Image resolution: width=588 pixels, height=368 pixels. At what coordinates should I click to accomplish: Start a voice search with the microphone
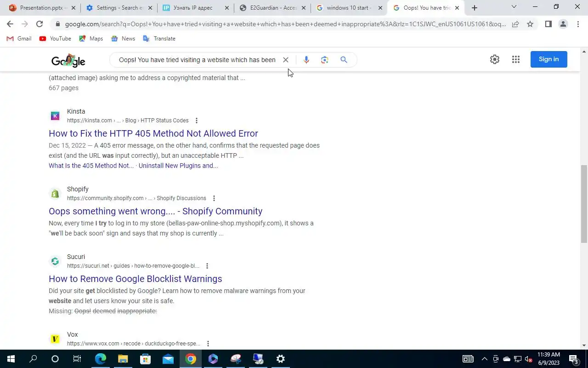306,60
